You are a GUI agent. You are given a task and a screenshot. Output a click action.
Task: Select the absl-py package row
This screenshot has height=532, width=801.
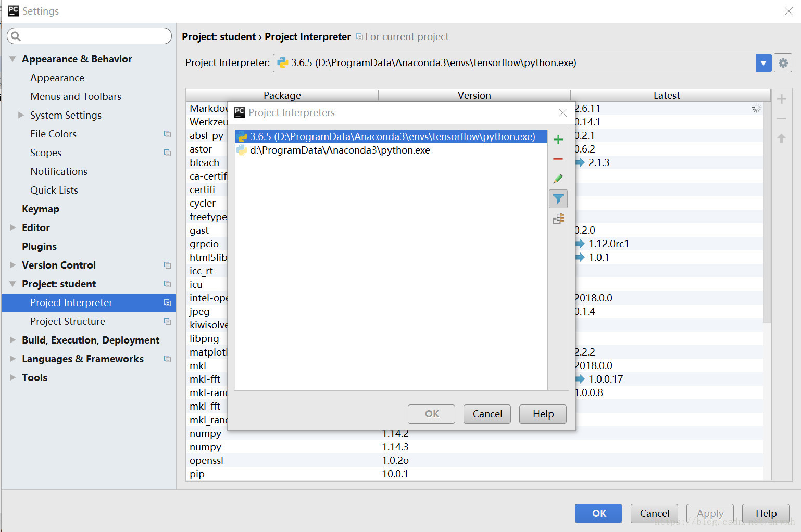207,135
